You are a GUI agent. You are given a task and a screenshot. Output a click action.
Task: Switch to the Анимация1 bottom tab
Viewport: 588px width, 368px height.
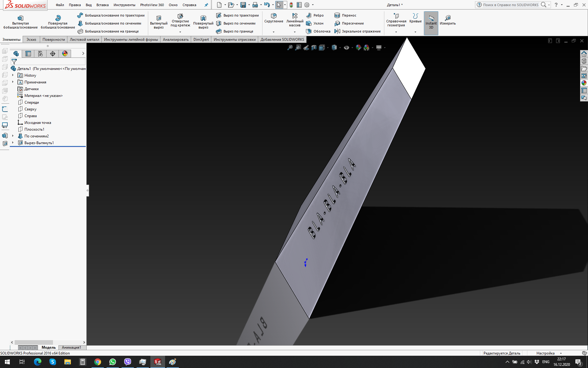click(71, 347)
